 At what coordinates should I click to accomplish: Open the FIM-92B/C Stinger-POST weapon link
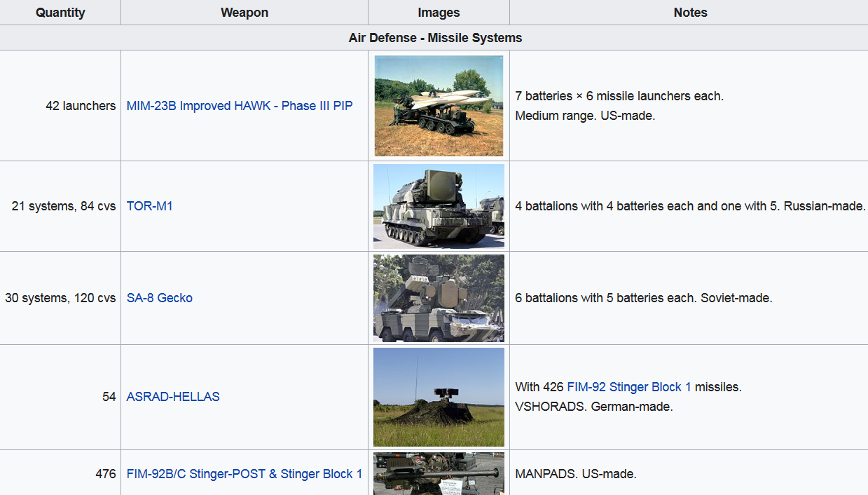pyautogui.click(x=244, y=474)
